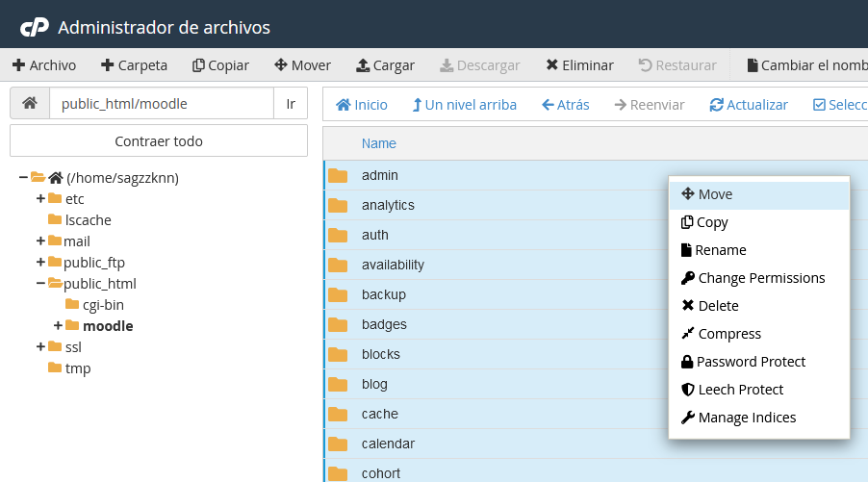The height and width of the screenshot is (482, 868).
Task: Collapse the public_html folder in tree
Action: click(x=40, y=284)
